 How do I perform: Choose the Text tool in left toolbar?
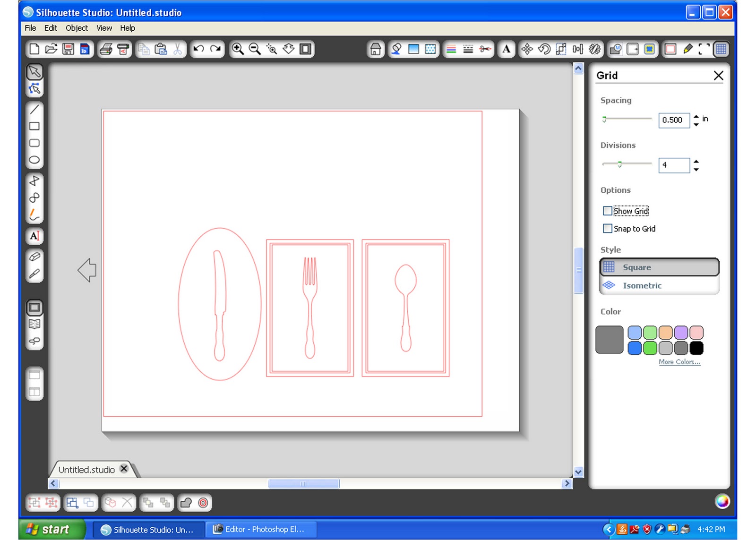click(34, 236)
